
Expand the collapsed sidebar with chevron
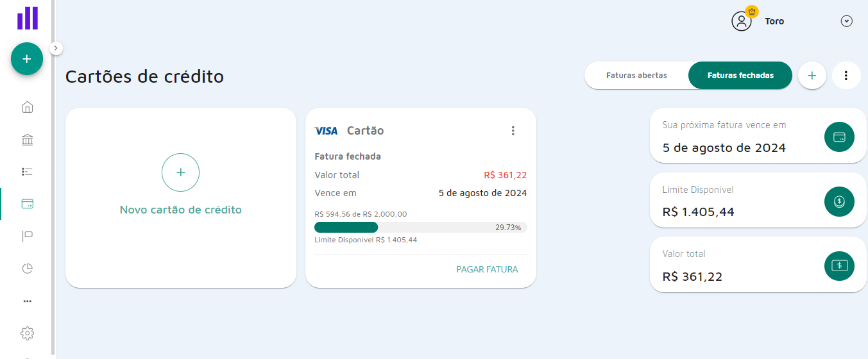point(56,47)
